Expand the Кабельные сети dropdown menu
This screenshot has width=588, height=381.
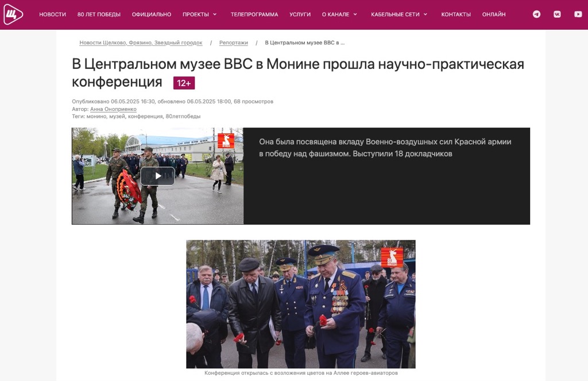(399, 14)
